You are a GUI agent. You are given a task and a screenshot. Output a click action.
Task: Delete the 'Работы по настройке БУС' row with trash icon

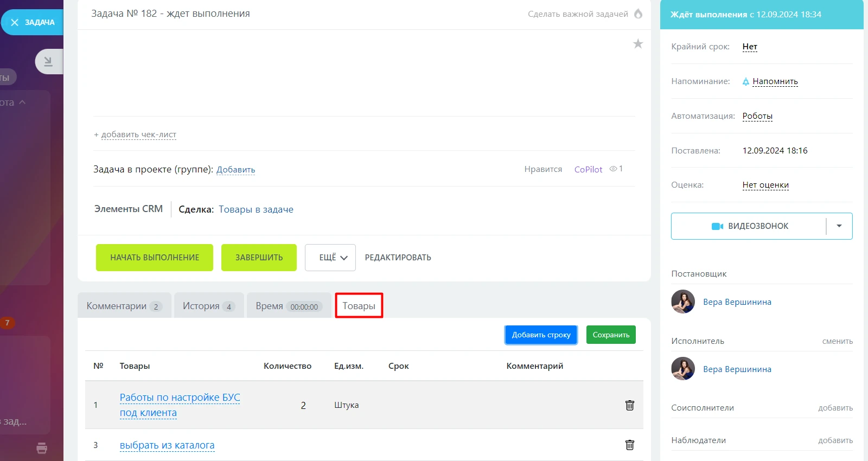pos(630,405)
